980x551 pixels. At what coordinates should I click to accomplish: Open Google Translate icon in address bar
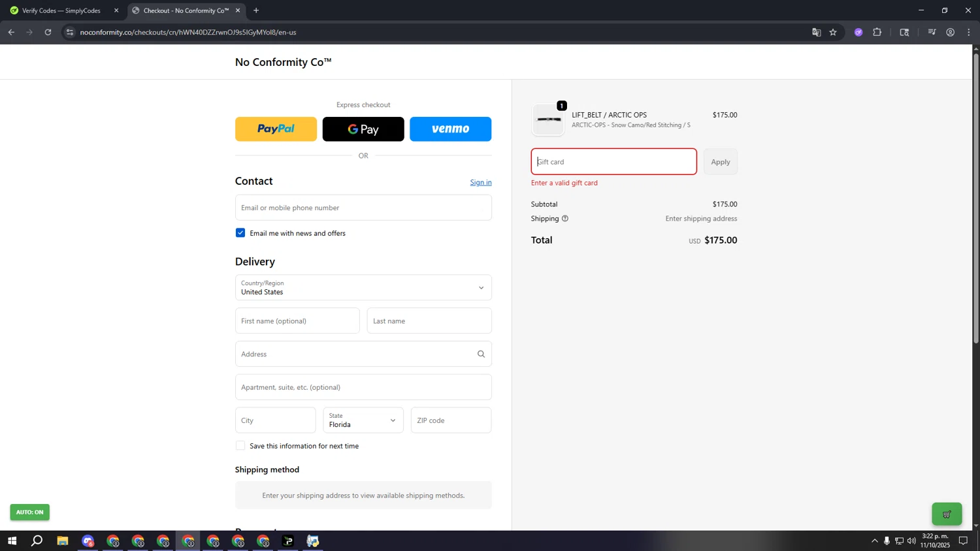[x=816, y=32]
